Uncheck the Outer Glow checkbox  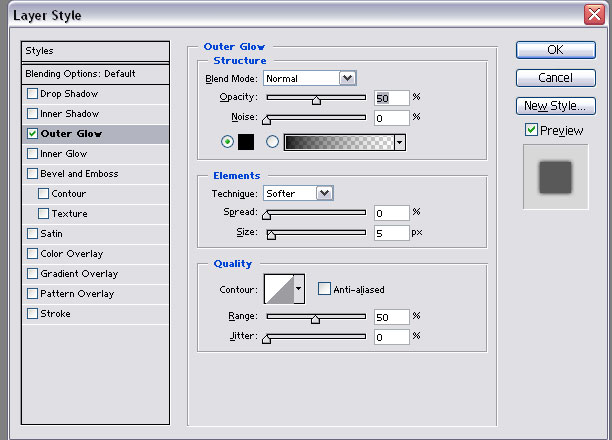click(32, 134)
